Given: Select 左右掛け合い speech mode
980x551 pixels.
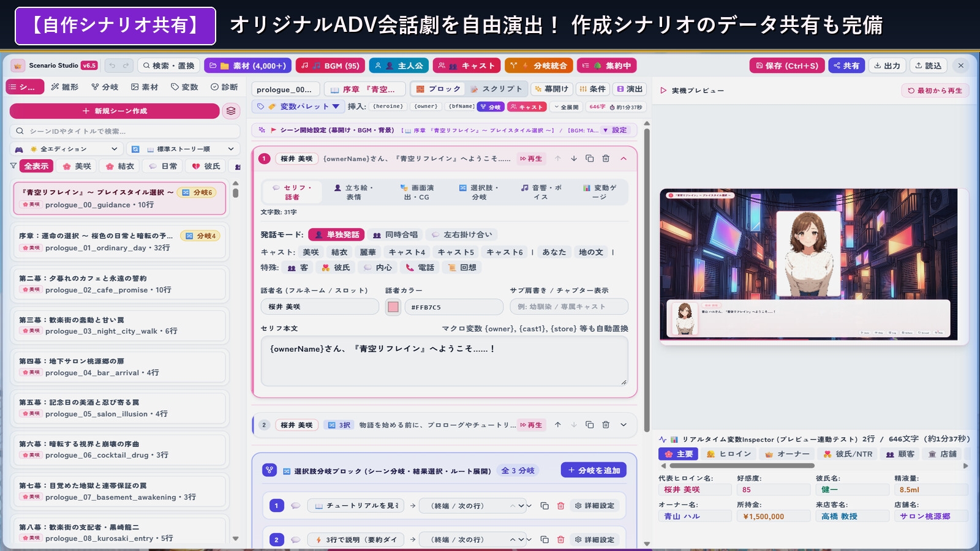Looking at the screenshot, I should (x=462, y=234).
